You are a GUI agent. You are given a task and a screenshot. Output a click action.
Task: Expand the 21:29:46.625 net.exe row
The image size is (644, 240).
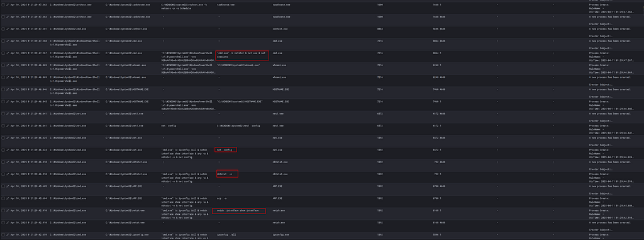pos(8,137)
